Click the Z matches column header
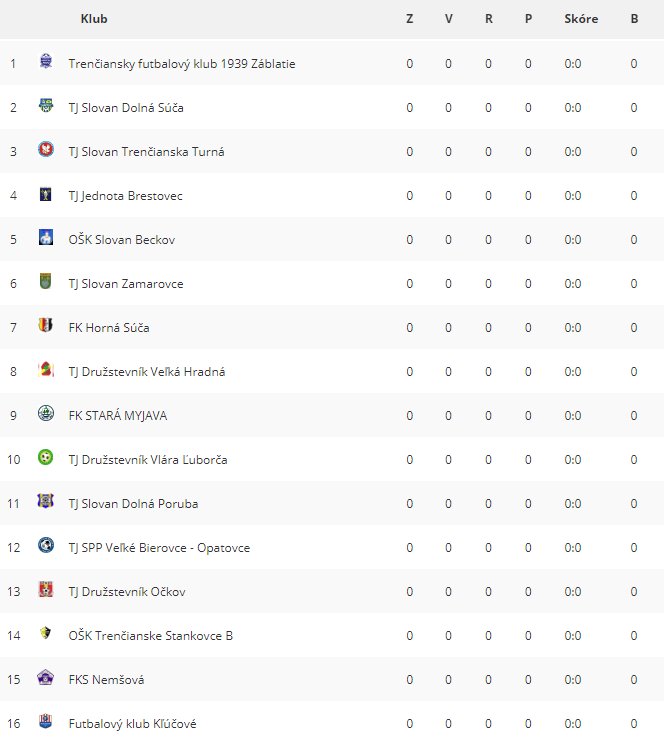Viewport: 664px width, 749px height. (409, 19)
